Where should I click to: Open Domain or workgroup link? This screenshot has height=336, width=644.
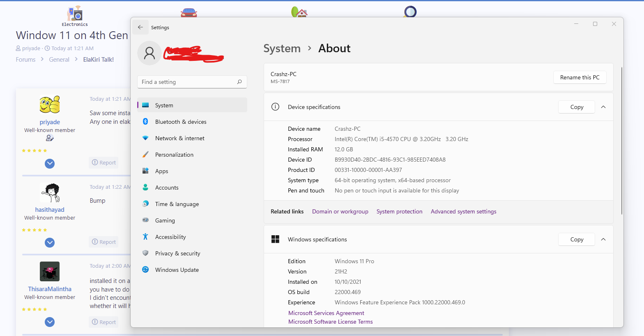[x=340, y=211]
